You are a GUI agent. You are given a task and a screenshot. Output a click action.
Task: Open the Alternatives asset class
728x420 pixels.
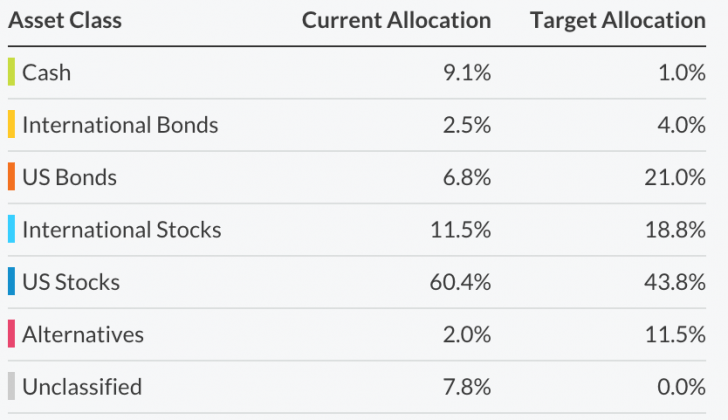point(83,334)
